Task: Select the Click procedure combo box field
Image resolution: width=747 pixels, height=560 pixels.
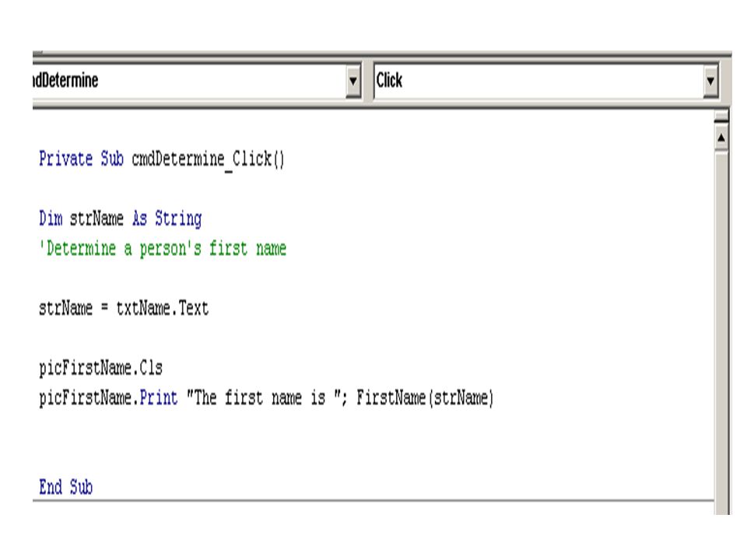Action: (546, 81)
